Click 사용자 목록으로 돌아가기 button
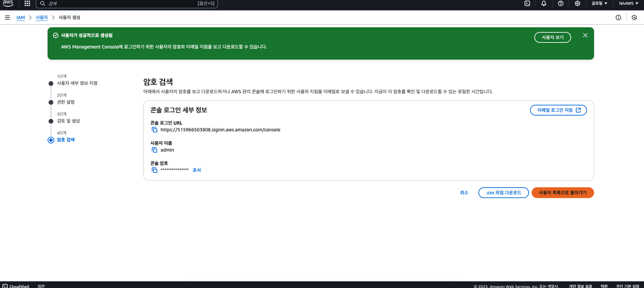644x288 pixels. coord(563,193)
